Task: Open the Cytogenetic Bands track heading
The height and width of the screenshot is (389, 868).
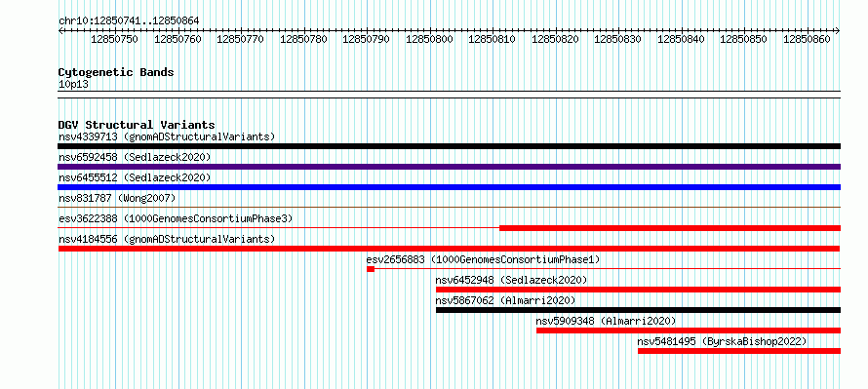Action: tap(116, 72)
